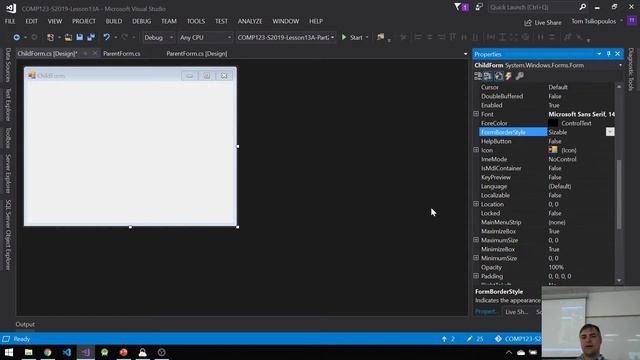Click the Property Pages wrench icon
This screenshot has height=360, width=640.
tap(520, 76)
